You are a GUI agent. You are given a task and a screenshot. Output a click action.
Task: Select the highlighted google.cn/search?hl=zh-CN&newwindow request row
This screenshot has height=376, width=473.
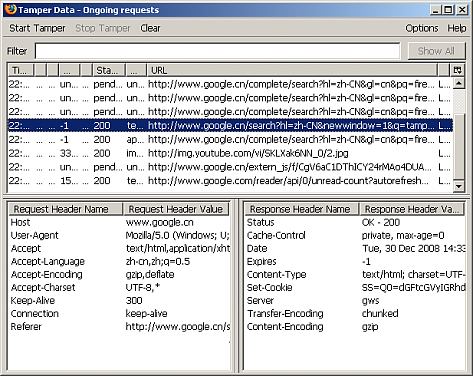pyautogui.click(x=230, y=126)
